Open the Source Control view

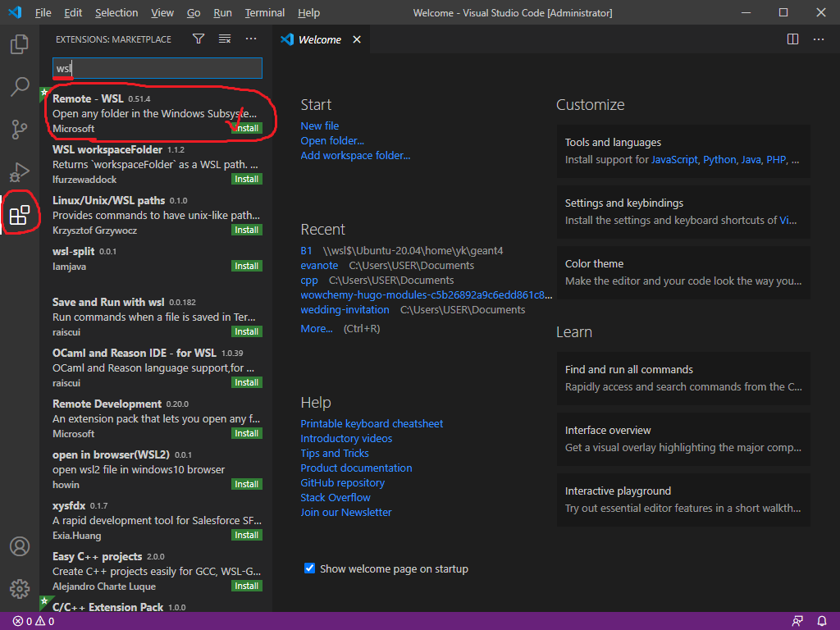click(20, 129)
